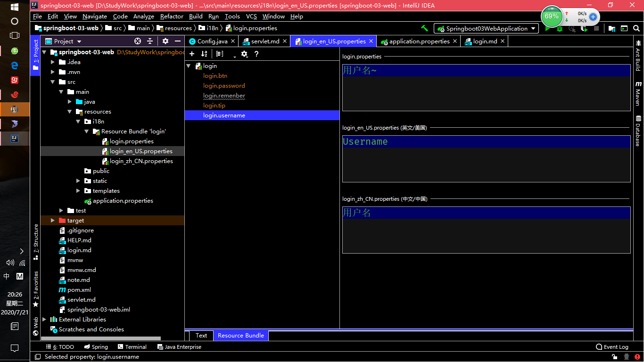The height and width of the screenshot is (362, 644).
Task: Open Project Structure toolbar icon
Action: pos(612,28)
